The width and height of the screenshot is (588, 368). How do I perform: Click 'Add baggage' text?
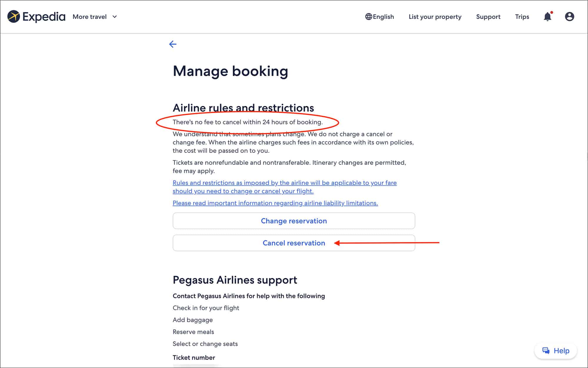pyautogui.click(x=193, y=320)
